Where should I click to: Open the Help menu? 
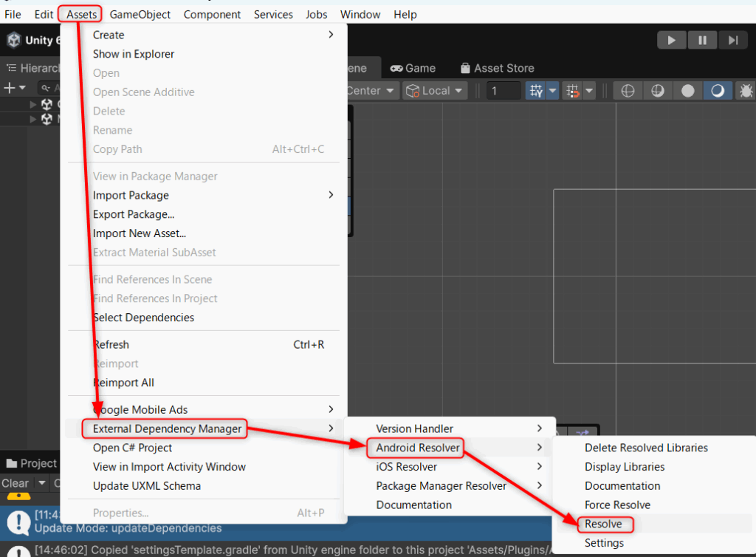point(405,15)
